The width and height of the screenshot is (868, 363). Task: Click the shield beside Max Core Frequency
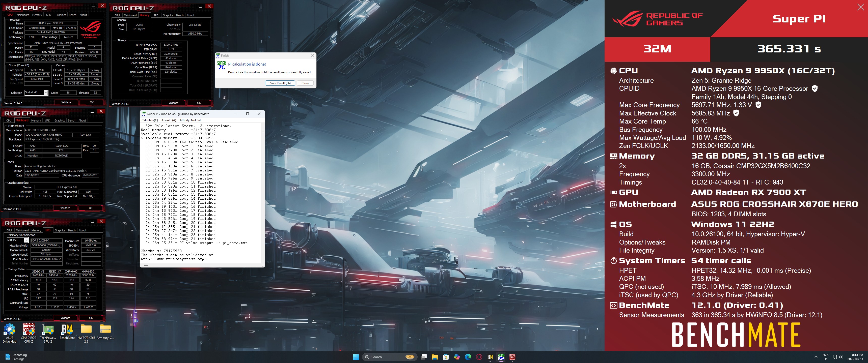tap(758, 105)
